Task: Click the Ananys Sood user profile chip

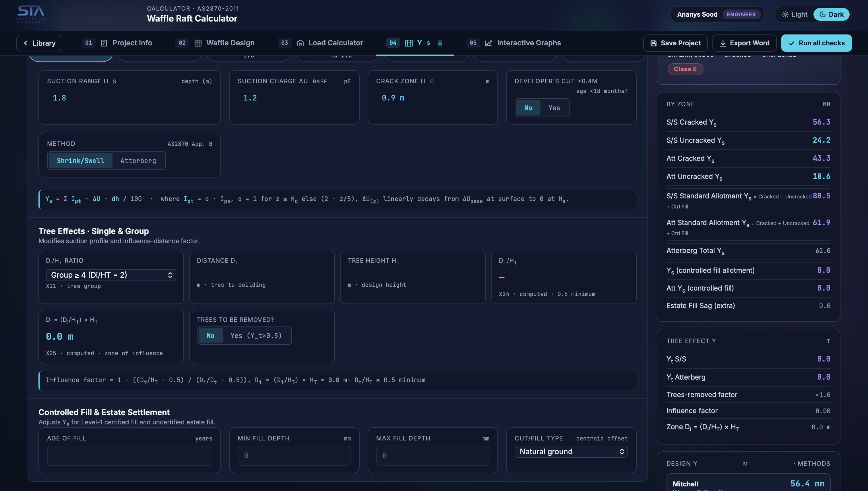Action: coord(717,15)
